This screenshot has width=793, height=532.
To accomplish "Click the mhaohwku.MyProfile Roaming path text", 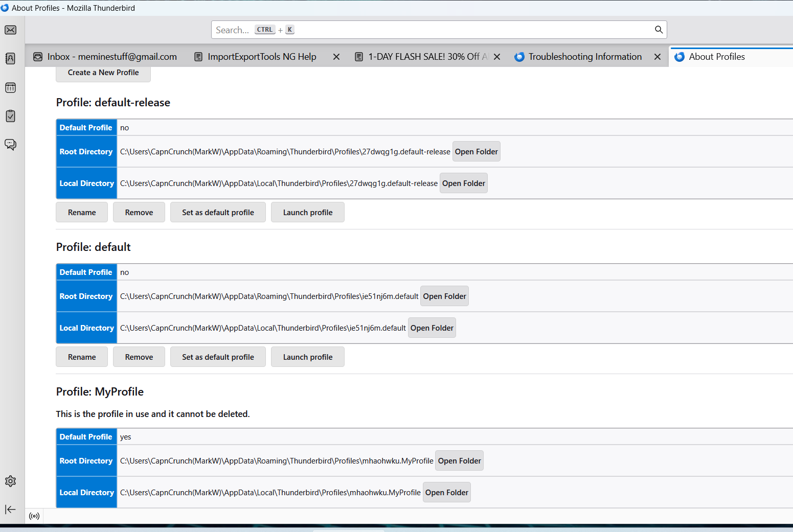I will 277,461.
